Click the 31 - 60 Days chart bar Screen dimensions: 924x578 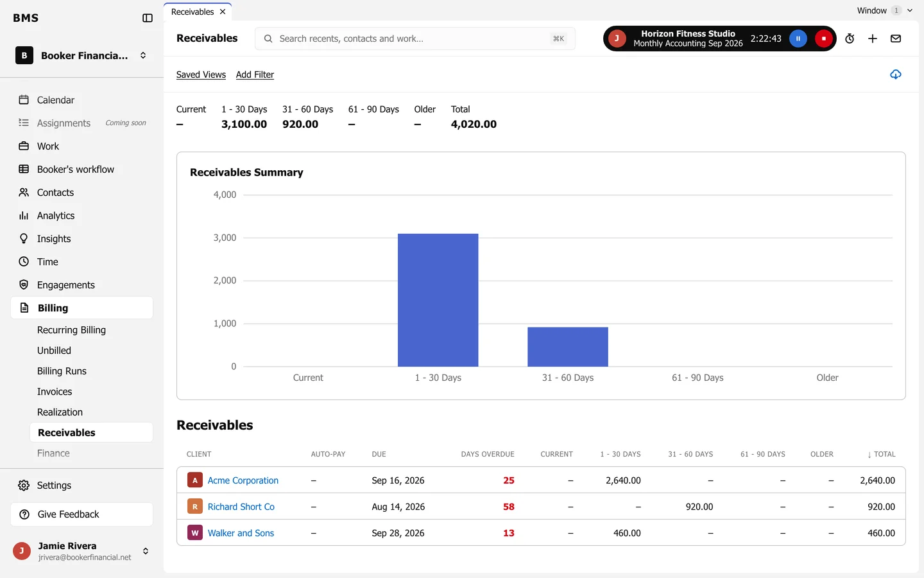tap(568, 347)
